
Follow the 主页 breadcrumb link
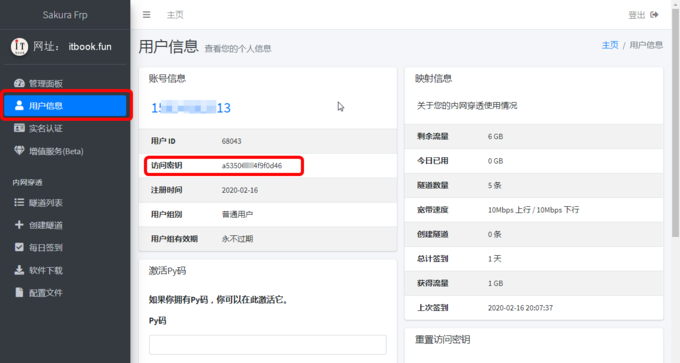610,45
